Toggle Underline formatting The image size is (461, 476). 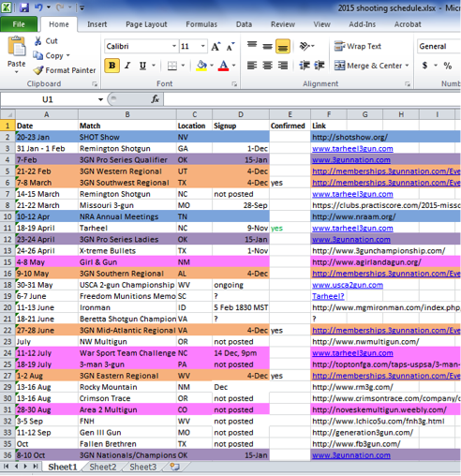[x=142, y=66]
